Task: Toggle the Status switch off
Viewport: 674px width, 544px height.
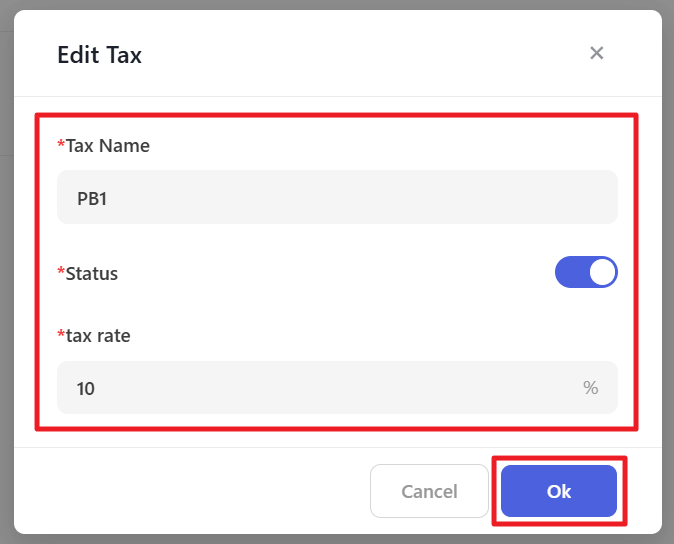Action: [x=586, y=273]
